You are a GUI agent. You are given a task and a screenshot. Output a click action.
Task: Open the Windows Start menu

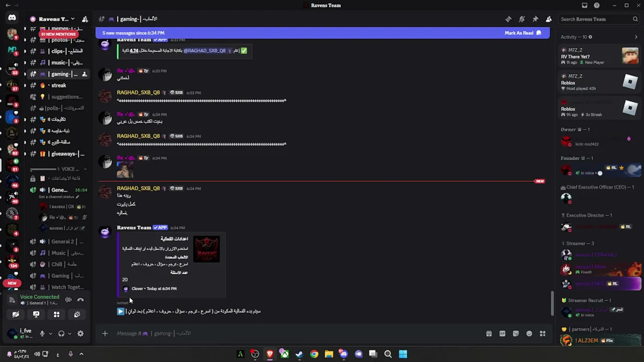point(403,354)
